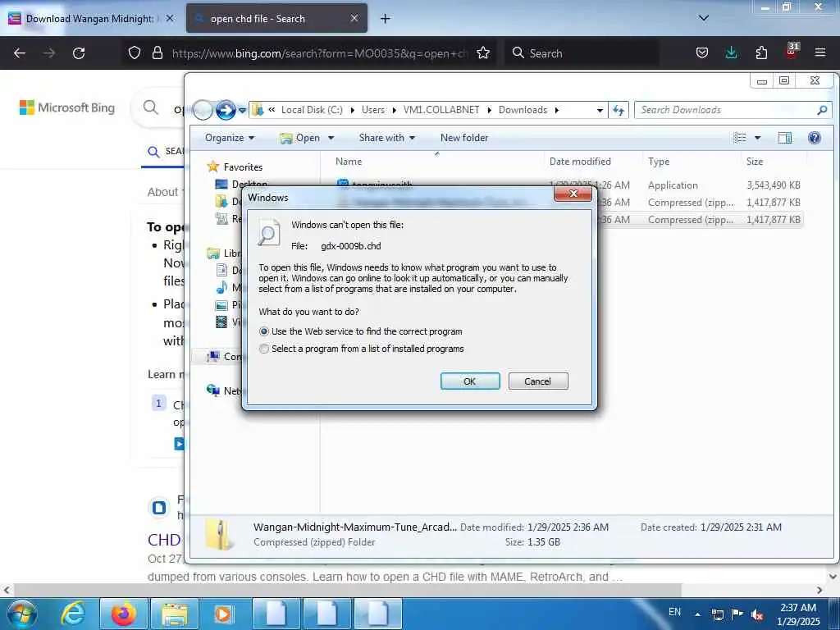The image size is (840, 630).
Task: Switch to Firefox in taskbar
Action: click(124, 614)
